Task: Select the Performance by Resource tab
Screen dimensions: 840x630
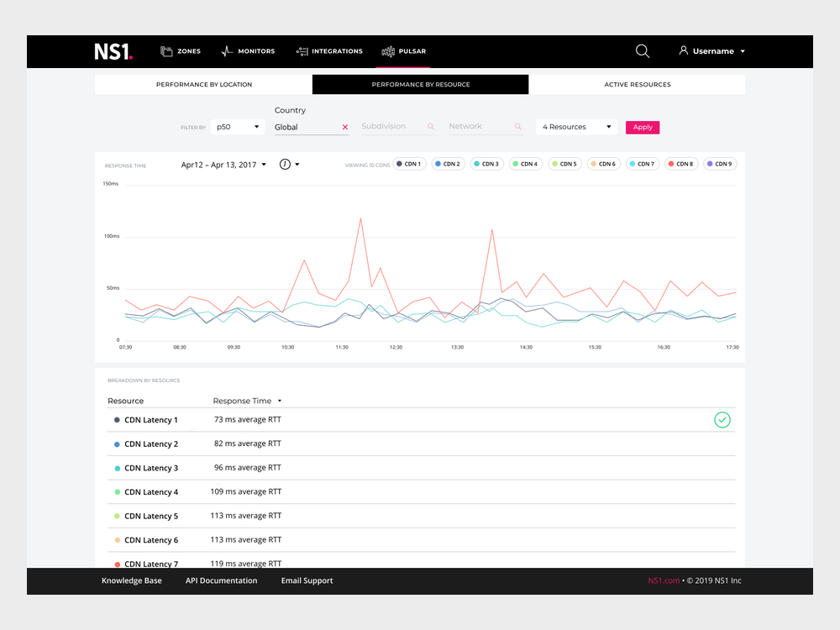Action: click(421, 85)
